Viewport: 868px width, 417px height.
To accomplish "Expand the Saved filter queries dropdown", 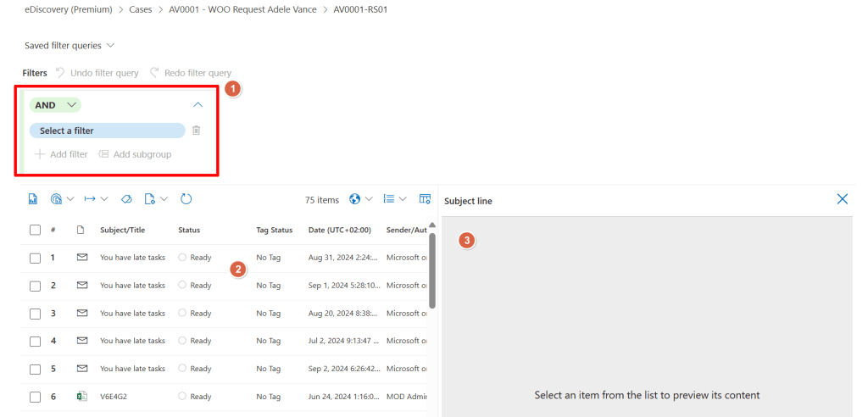I will 70,45.
